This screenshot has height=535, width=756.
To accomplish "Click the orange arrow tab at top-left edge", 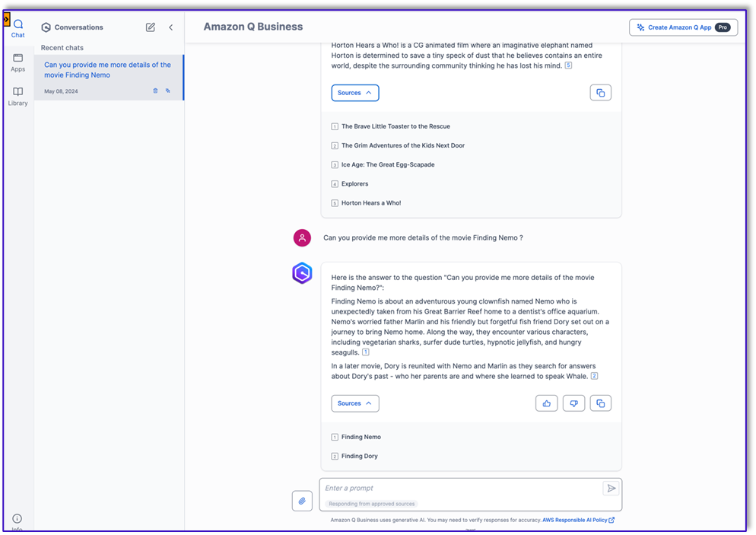I will pos(6,19).
